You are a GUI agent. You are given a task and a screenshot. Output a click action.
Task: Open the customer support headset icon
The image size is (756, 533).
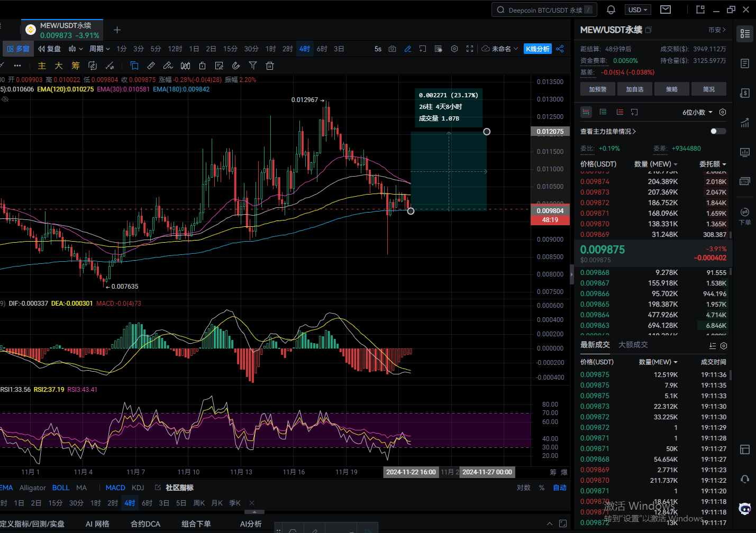[745, 479]
